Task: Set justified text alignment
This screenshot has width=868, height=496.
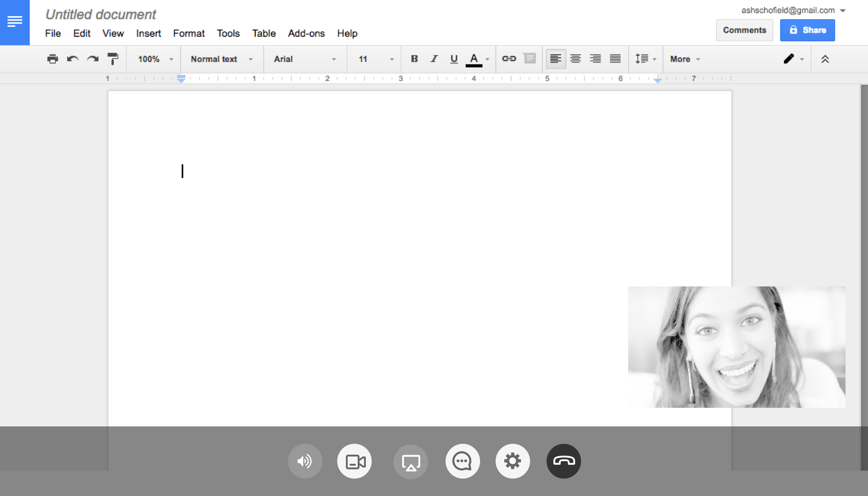Action: coord(615,59)
